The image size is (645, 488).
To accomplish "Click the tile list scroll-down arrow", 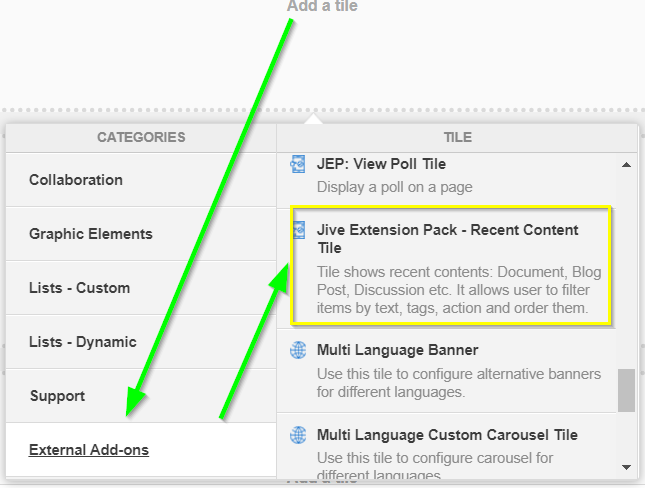I will 626,467.
